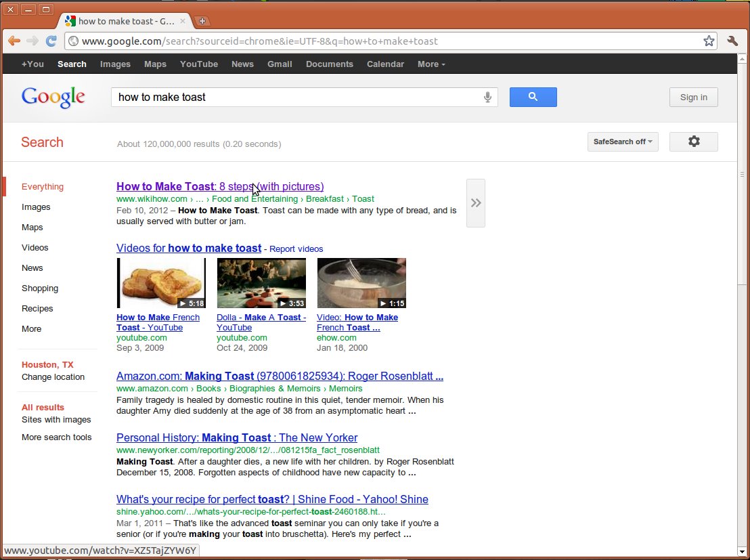Expand More in the left sidebar
Image resolution: width=750 pixels, height=560 pixels.
[x=32, y=329]
